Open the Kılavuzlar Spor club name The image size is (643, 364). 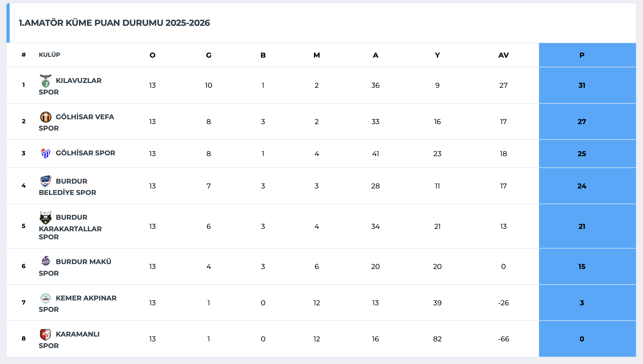[x=78, y=80]
